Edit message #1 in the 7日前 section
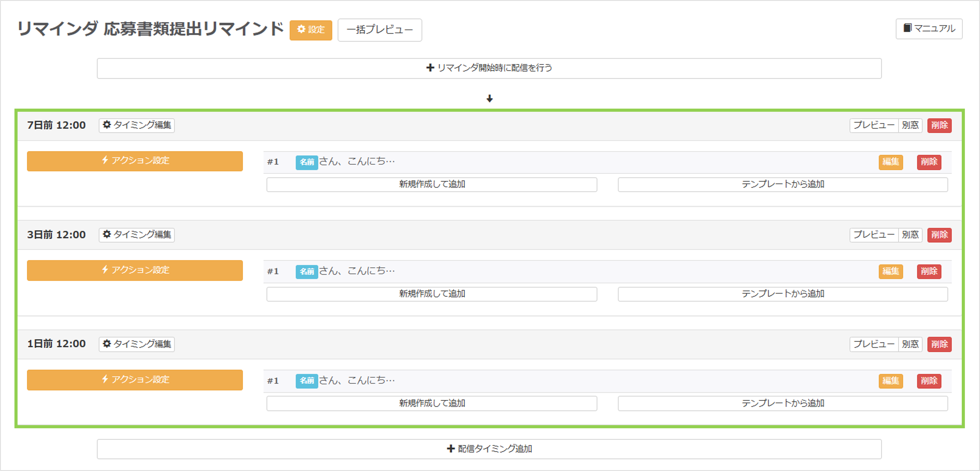980x471 pixels. [x=890, y=162]
